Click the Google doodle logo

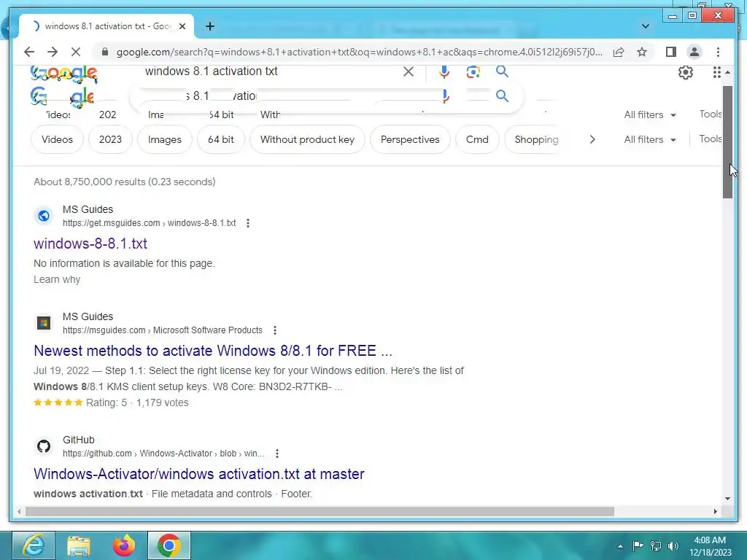64,74
